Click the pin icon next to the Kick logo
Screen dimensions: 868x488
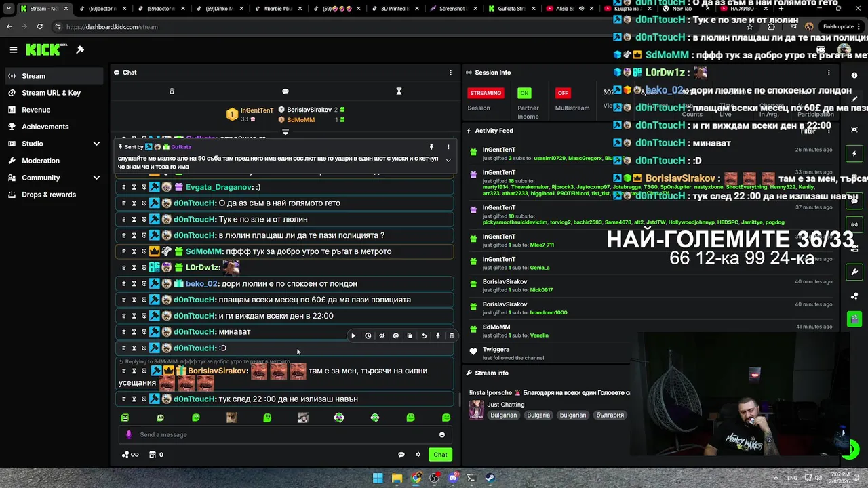[80, 49]
